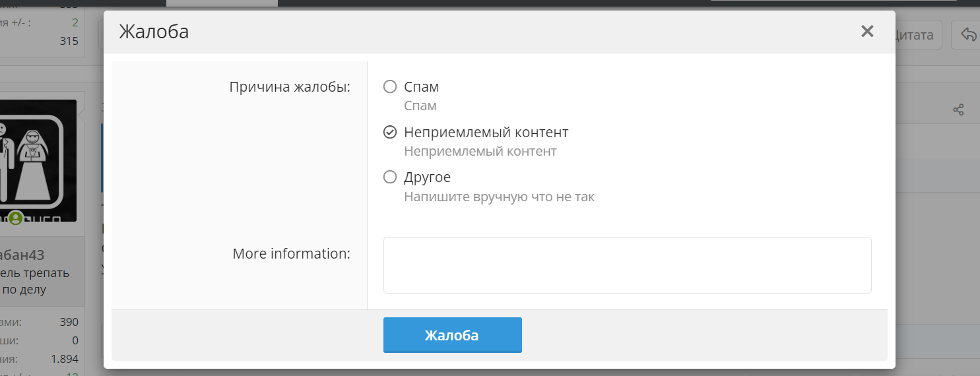
Task: Open the user's avatar image
Action: pos(38,160)
